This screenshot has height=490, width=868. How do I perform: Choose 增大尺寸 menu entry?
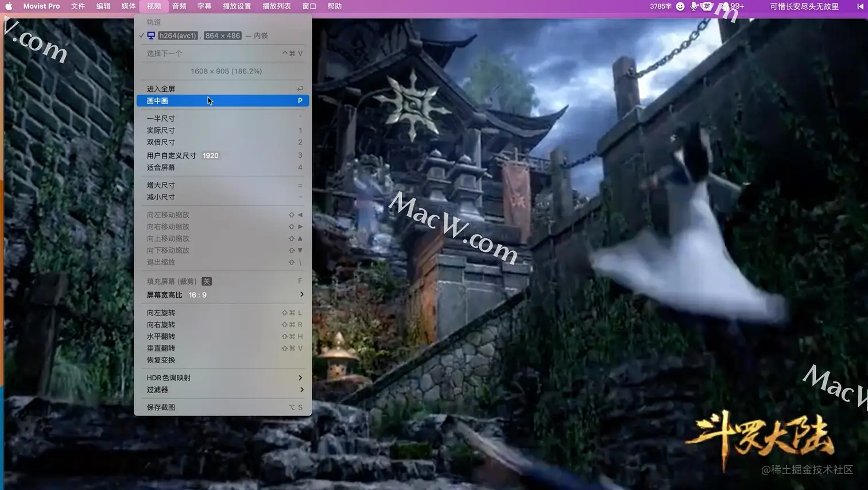point(223,185)
